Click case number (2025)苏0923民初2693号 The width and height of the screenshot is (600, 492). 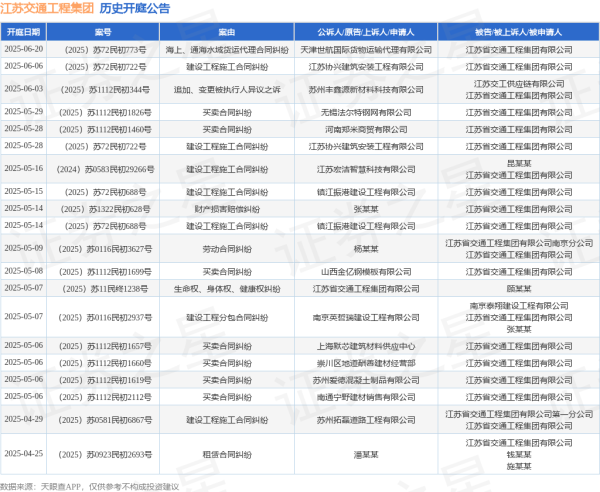point(103,455)
